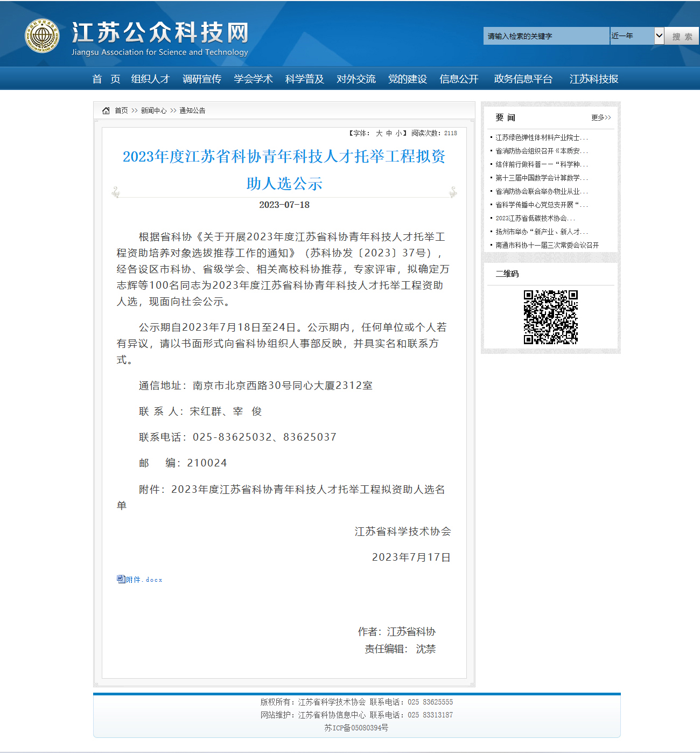
Task: Click the article date 2023-07-18
Action: tap(284, 205)
